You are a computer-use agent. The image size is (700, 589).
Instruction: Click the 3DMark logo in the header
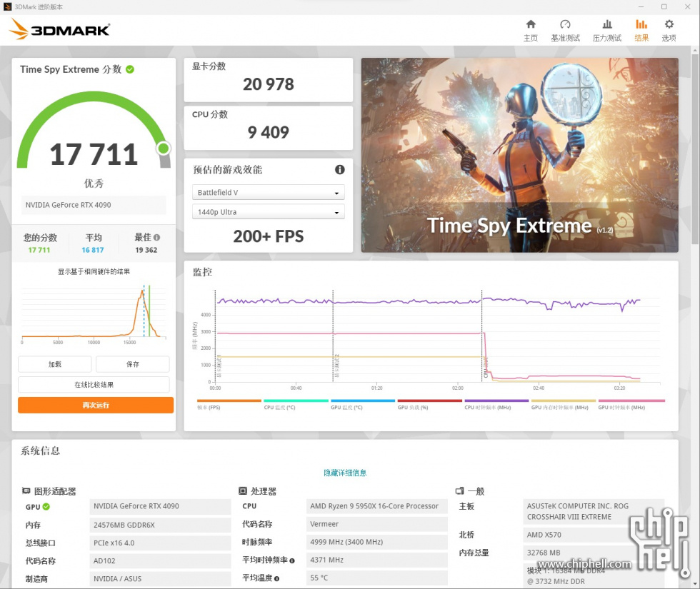[59, 29]
